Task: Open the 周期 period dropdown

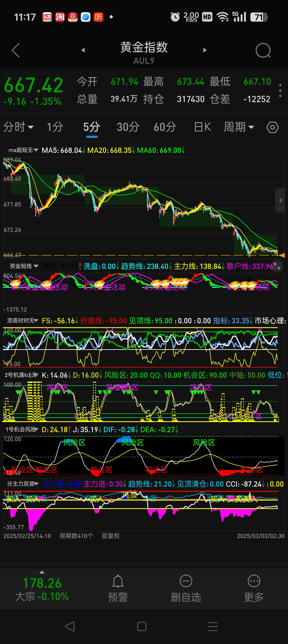Action: click(239, 127)
